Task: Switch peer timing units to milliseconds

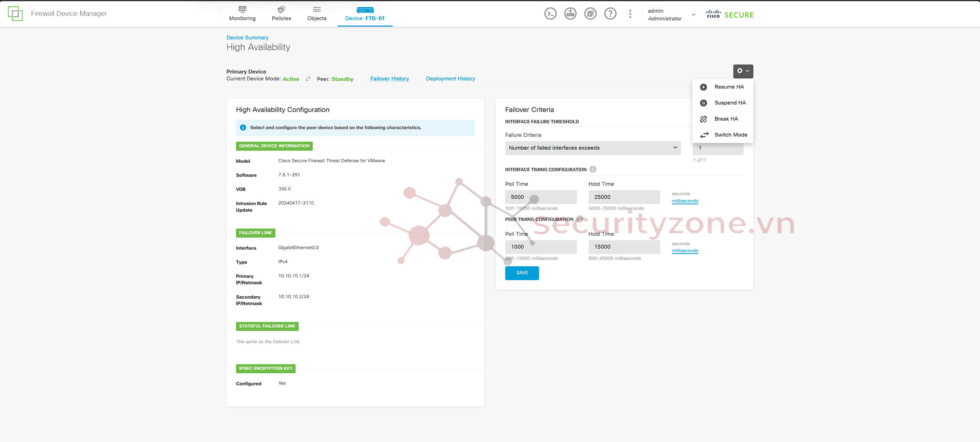Action: (x=685, y=251)
